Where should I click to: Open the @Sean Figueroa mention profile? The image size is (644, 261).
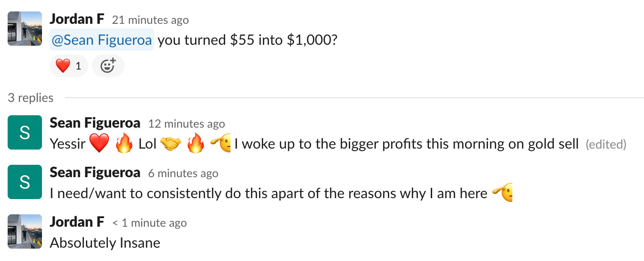point(102,40)
